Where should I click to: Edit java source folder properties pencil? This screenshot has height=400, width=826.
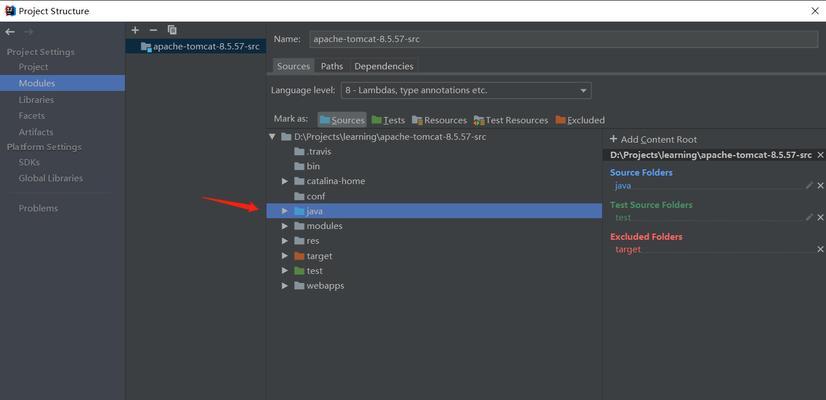(x=809, y=186)
